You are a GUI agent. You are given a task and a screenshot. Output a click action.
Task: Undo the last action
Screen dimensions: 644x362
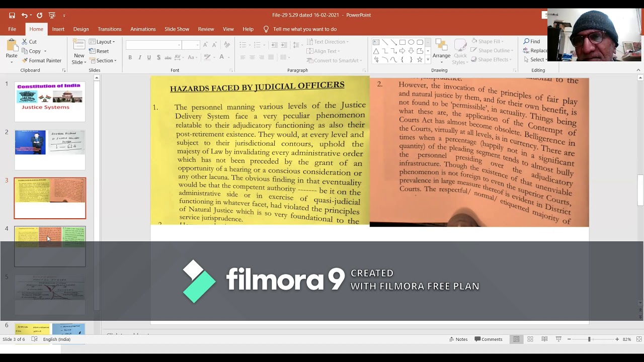point(24,15)
